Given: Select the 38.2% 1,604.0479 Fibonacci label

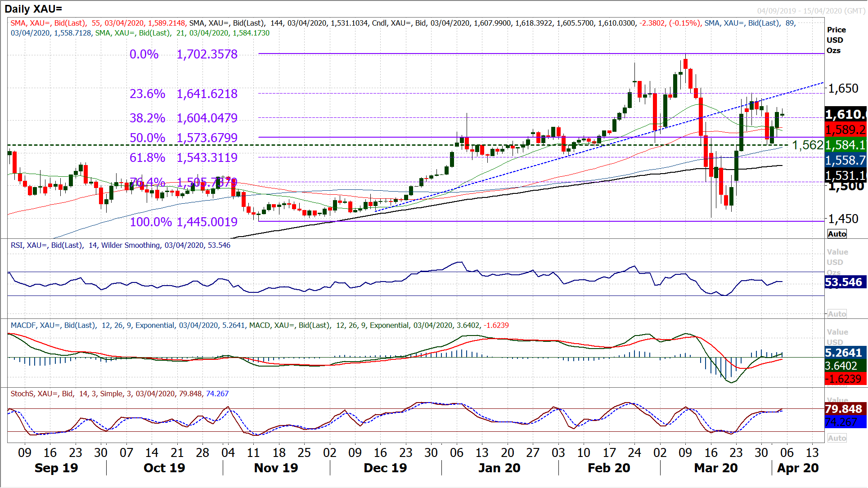Looking at the screenshot, I should [184, 118].
